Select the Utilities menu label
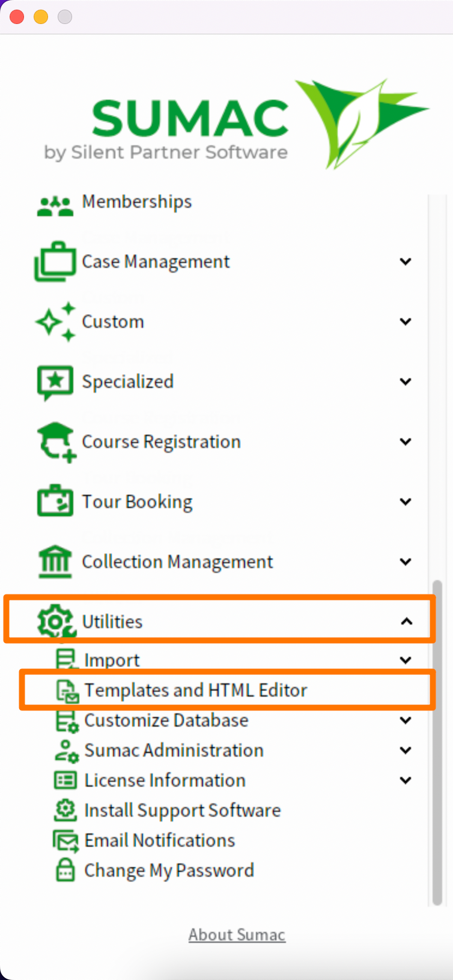Image resolution: width=453 pixels, height=980 pixels. (112, 622)
